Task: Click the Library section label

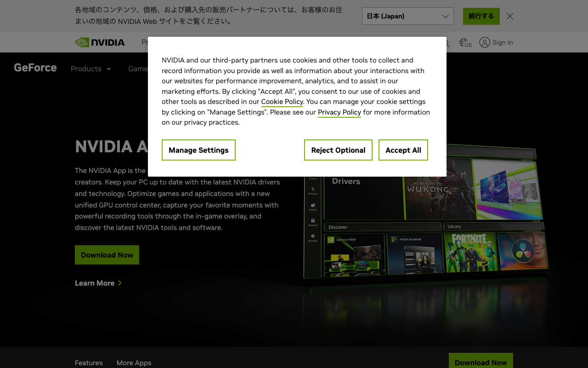Action: click(x=454, y=226)
